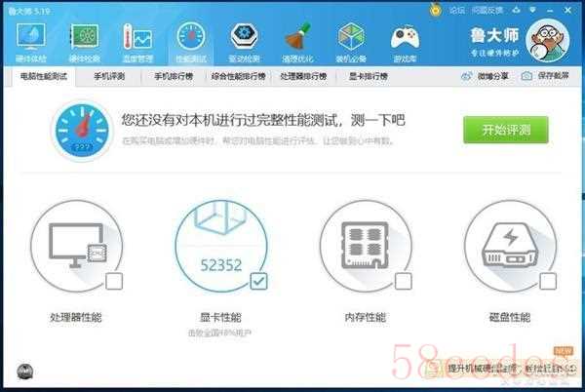Open the 硬件体检 hardware checkup module
The width and height of the screenshot is (585, 392).
pyautogui.click(x=31, y=43)
